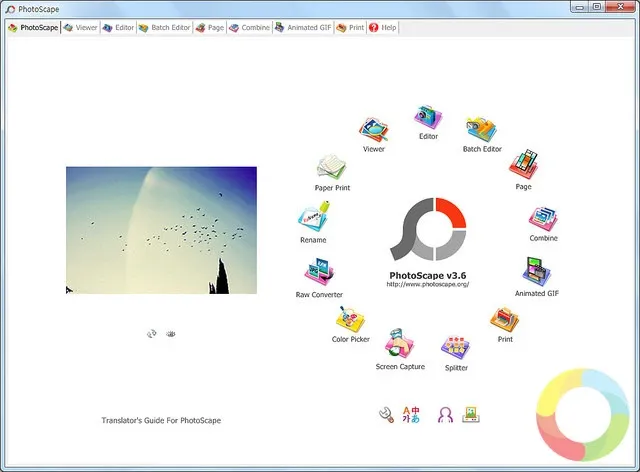Image resolution: width=640 pixels, height=472 pixels.
Task: Open the Splitter tool icon
Action: (456, 348)
